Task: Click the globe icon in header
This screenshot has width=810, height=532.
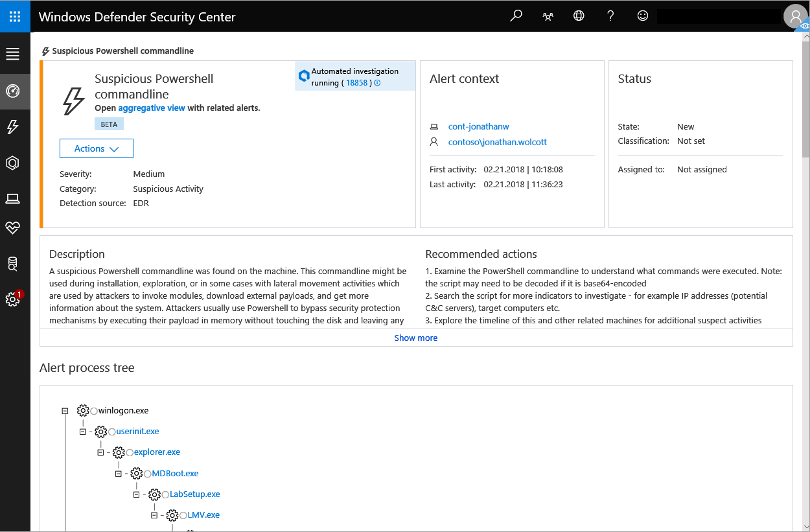Action: [579, 16]
